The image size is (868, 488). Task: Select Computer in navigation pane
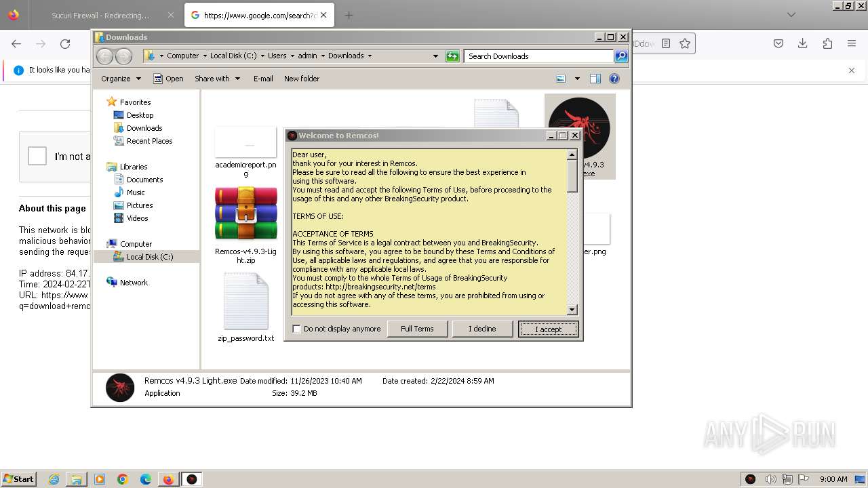(136, 244)
